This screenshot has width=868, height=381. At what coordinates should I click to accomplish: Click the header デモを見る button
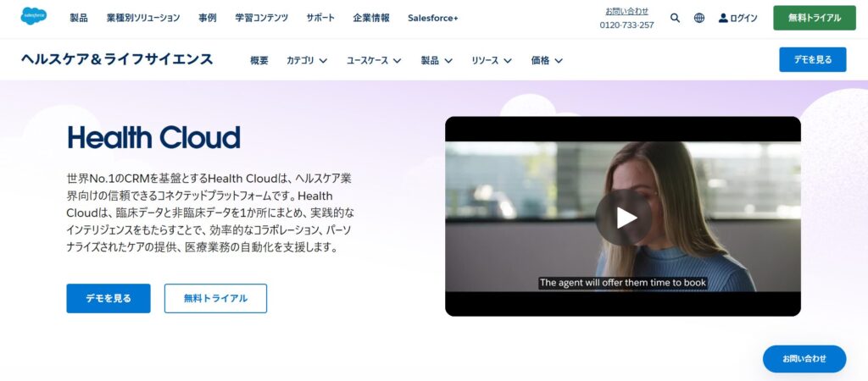point(813,60)
